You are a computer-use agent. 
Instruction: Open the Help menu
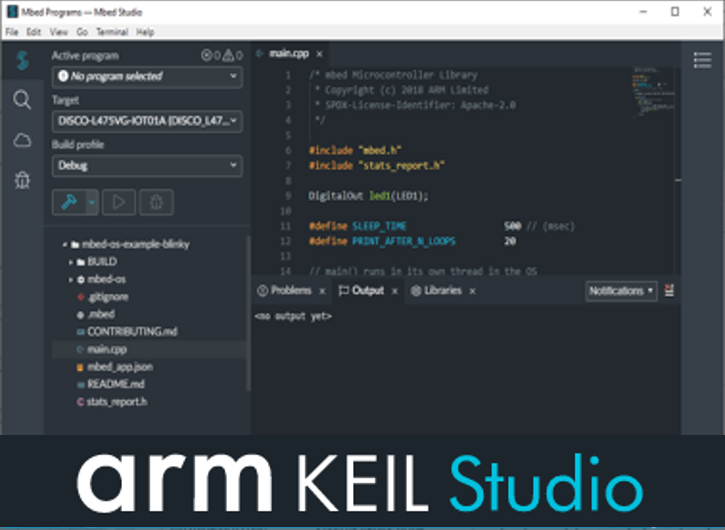point(145,32)
